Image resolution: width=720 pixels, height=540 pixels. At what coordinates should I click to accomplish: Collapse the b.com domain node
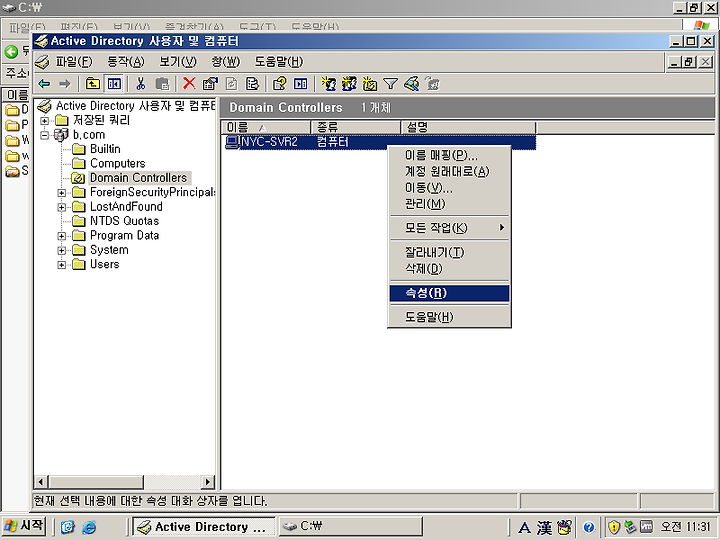[x=44, y=135]
